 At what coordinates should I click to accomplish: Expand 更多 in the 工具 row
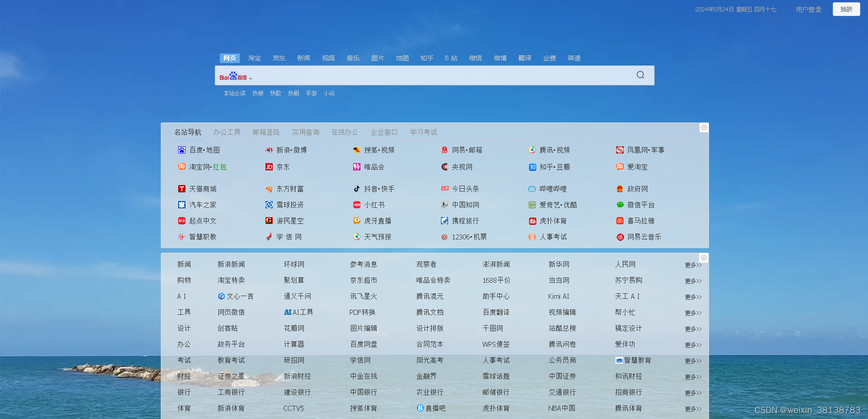coord(693,313)
